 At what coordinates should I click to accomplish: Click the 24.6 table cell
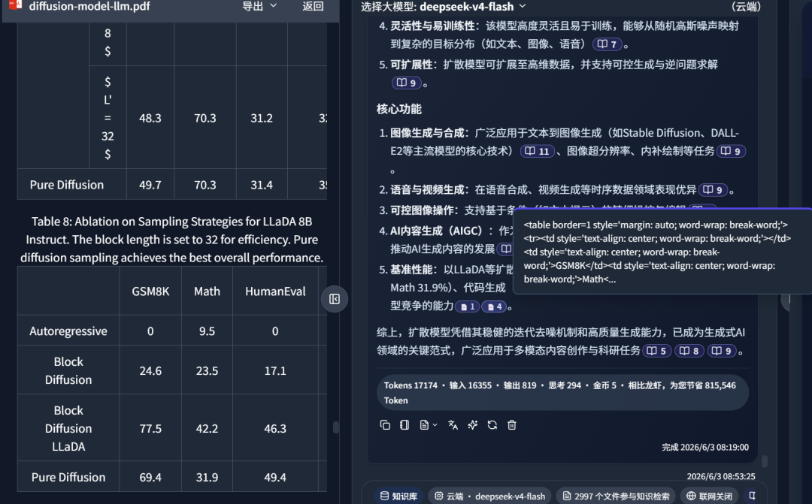point(150,370)
